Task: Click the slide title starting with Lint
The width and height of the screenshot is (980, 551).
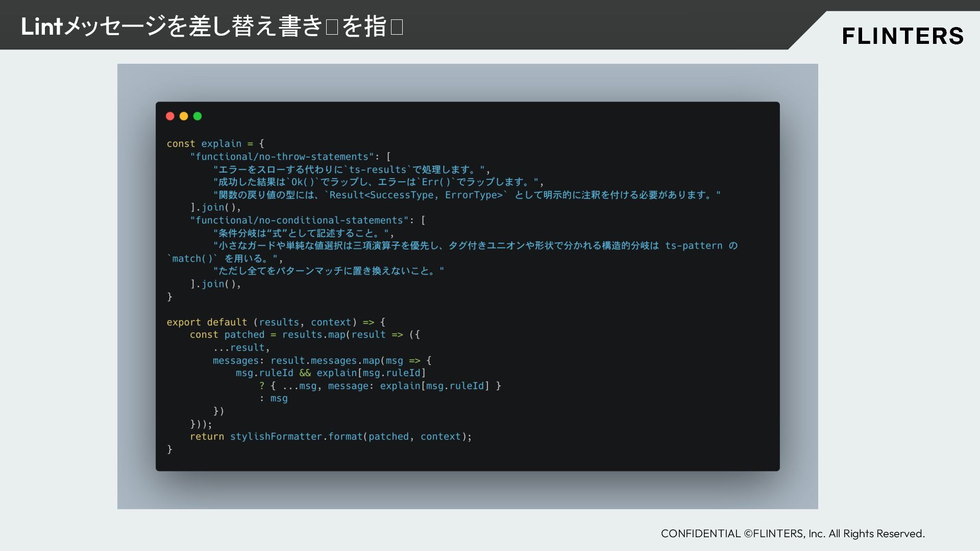Action: (211, 27)
